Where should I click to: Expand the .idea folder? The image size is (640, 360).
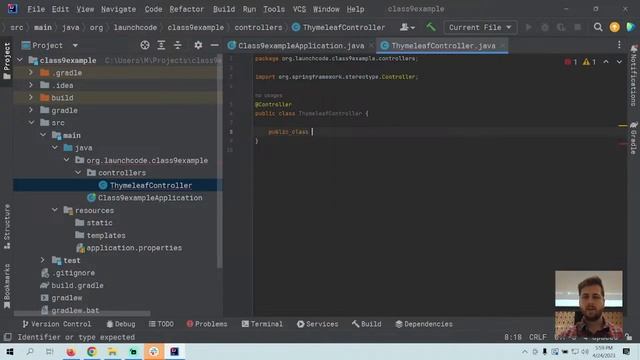pos(31,85)
